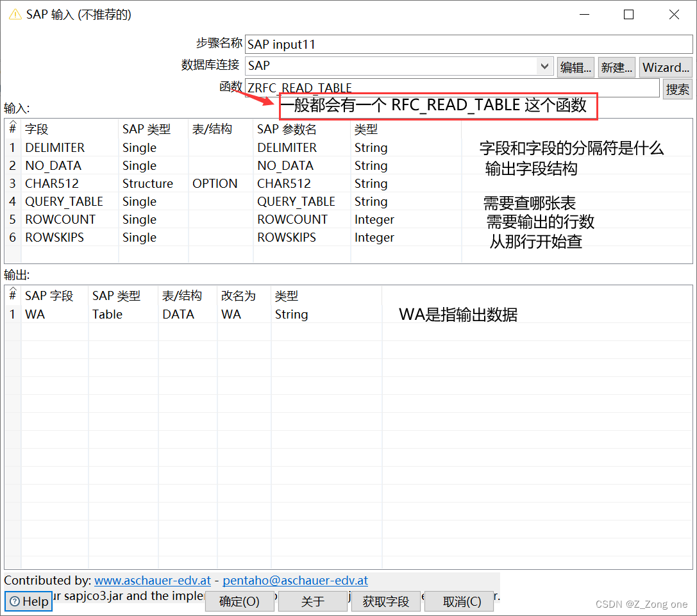Open the www.aschauer-edv.at hyperlink

click(152, 580)
